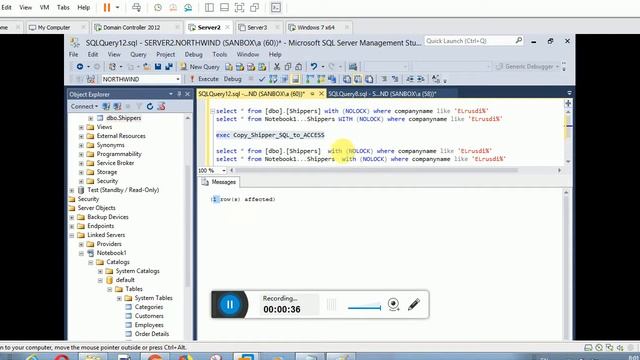Click the VMware full screen view icon
This screenshot has height=360, width=640.
coord(239,7)
